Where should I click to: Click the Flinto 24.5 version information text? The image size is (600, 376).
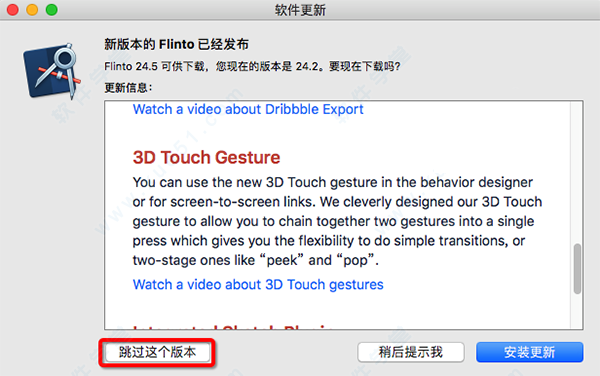click(x=252, y=67)
